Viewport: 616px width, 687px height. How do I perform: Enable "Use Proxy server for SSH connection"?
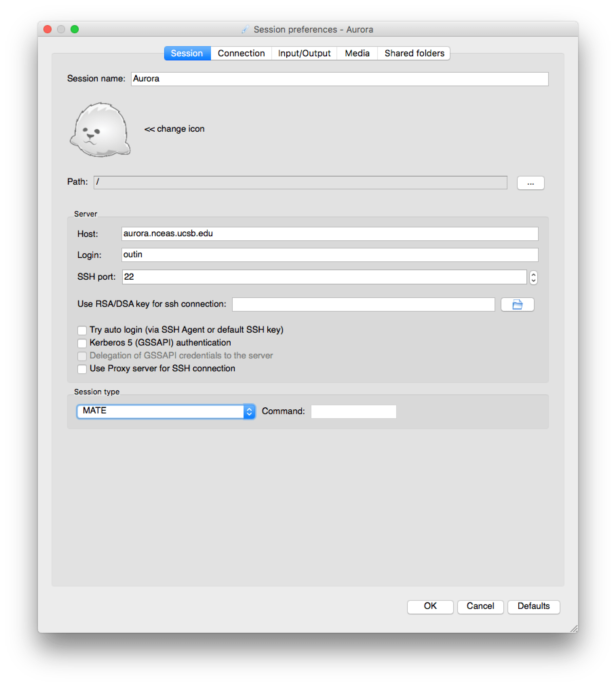82,369
